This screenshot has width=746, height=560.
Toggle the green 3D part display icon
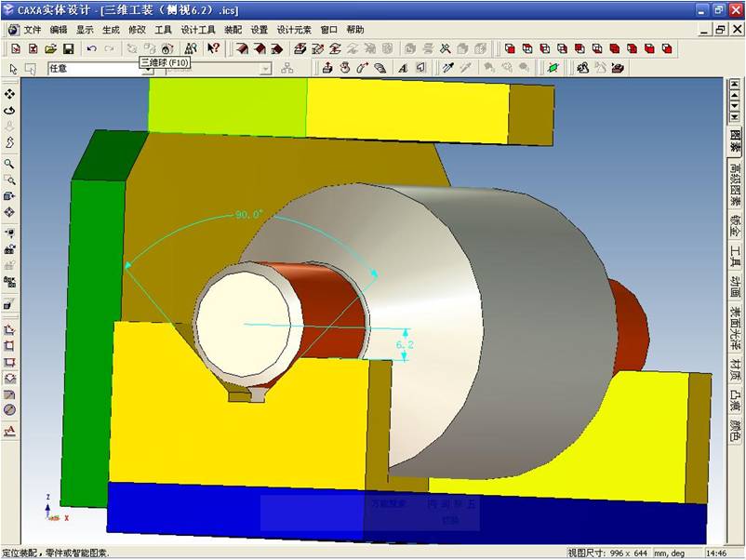click(553, 68)
